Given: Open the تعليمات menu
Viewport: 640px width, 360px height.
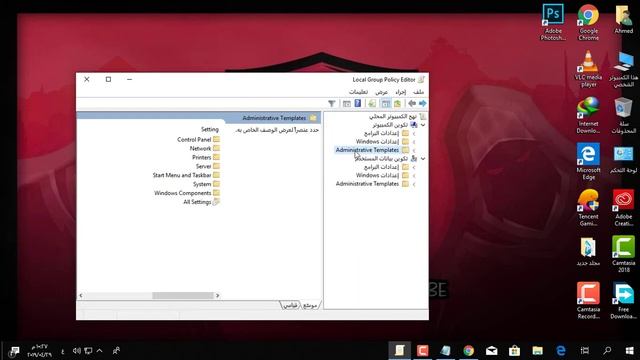Looking at the screenshot, I should click(x=358, y=92).
